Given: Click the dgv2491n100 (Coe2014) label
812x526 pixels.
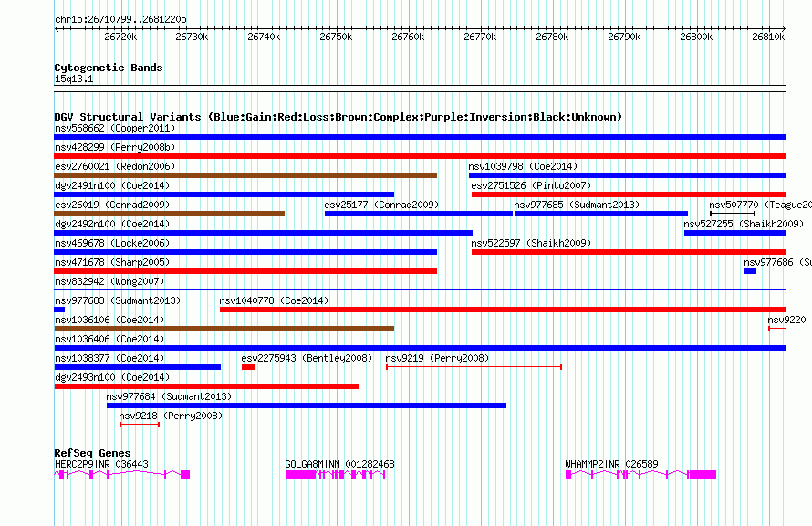Looking at the screenshot, I should pos(112,185).
